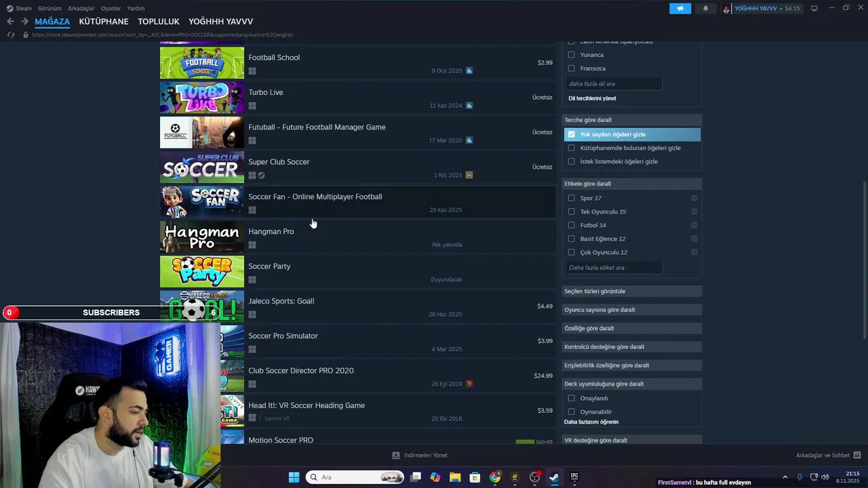The height and width of the screenshot is (488, 868).
Task: Click Daha fazlasını öğrenin link
Action: (591, 422)
